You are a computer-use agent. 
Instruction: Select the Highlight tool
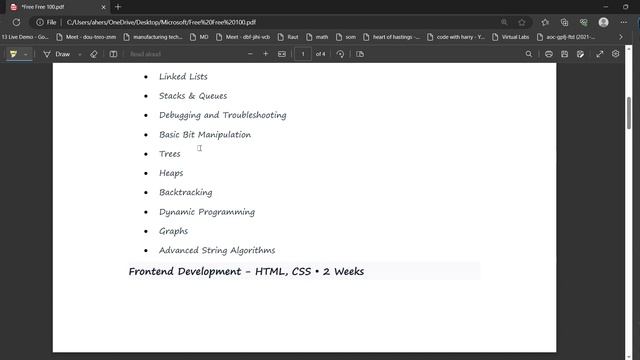pos(13,54)
